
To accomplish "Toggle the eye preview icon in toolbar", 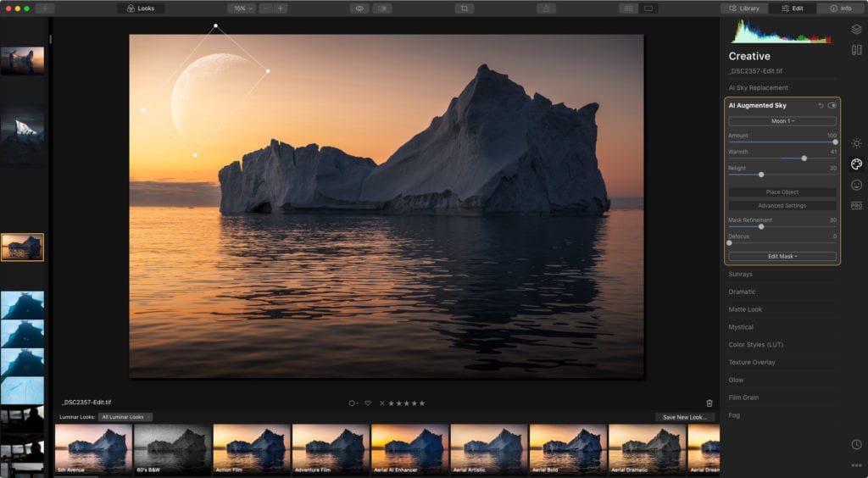I will 359,8.
